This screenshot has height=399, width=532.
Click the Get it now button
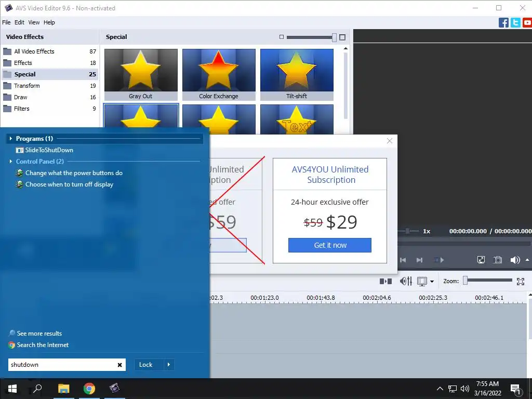tap(330, 245)
